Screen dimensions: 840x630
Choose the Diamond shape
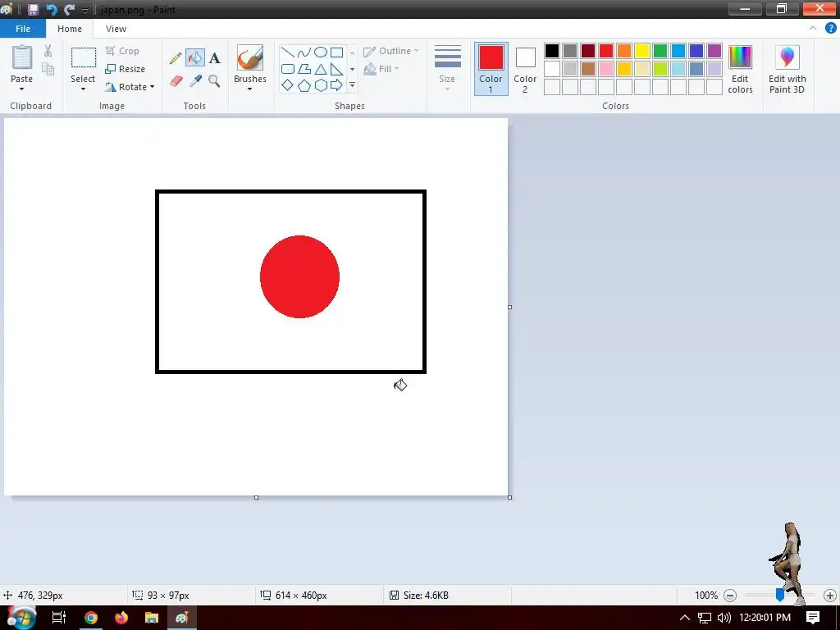coord(288,85)
